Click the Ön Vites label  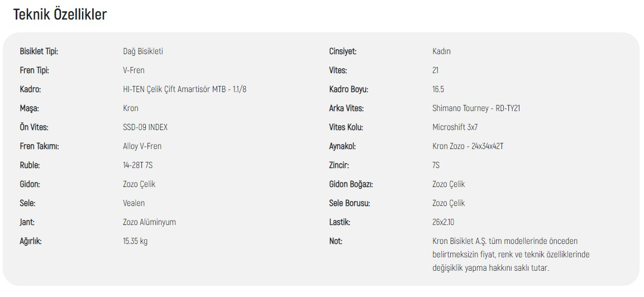click(34, 127)
